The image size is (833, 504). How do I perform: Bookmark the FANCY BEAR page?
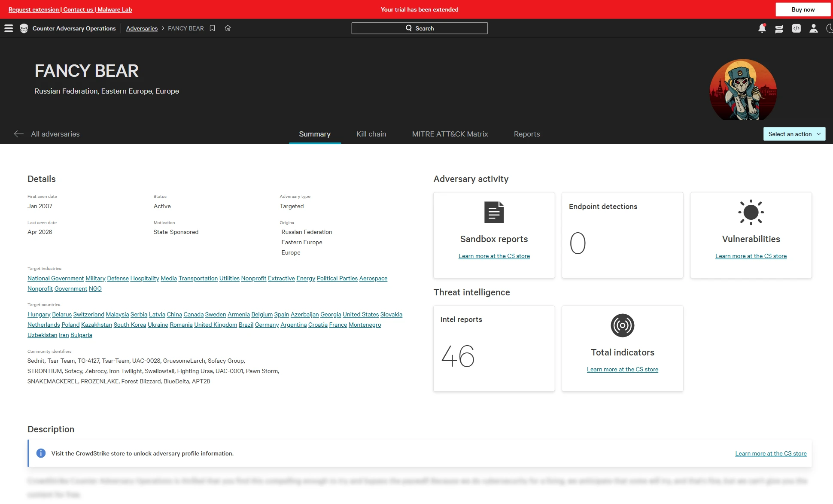(212, 28)
